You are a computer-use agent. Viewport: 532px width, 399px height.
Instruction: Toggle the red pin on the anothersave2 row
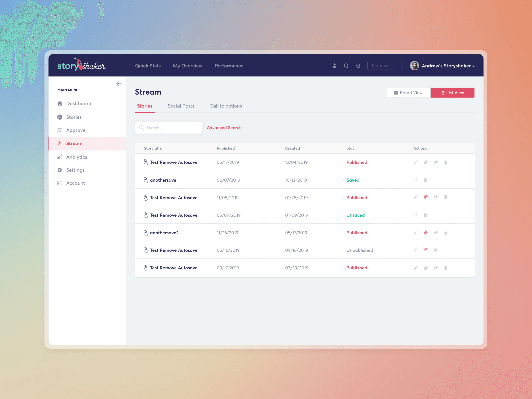(425, 233)
